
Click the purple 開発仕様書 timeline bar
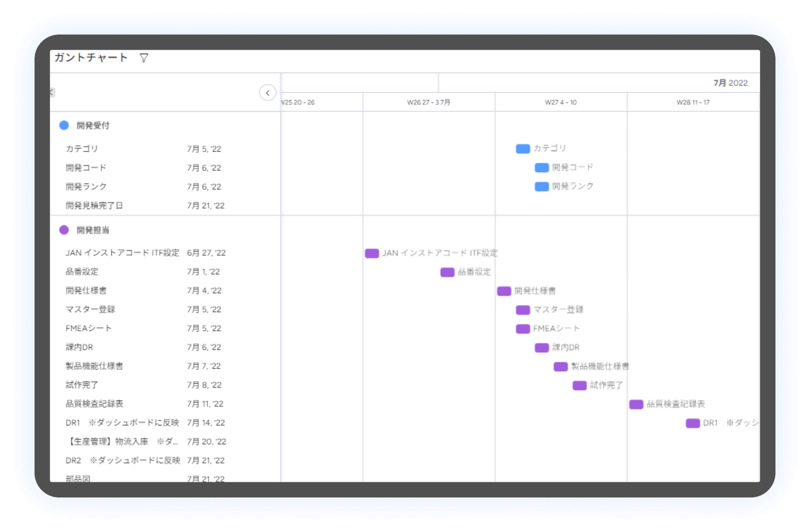point(504,291)
